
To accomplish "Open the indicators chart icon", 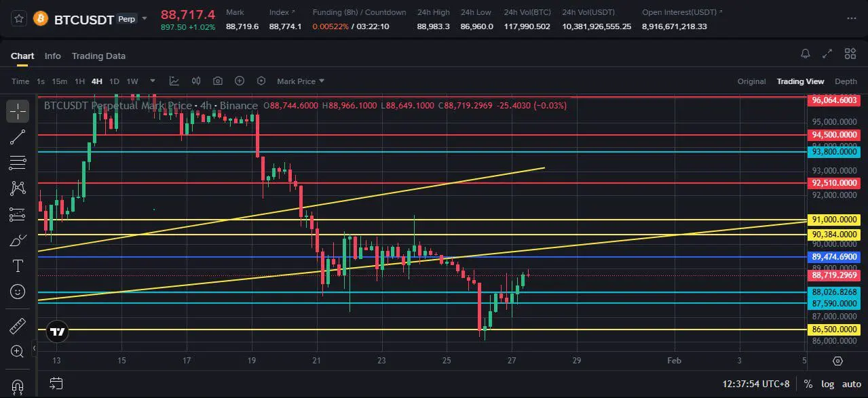I will coord(174,81).
